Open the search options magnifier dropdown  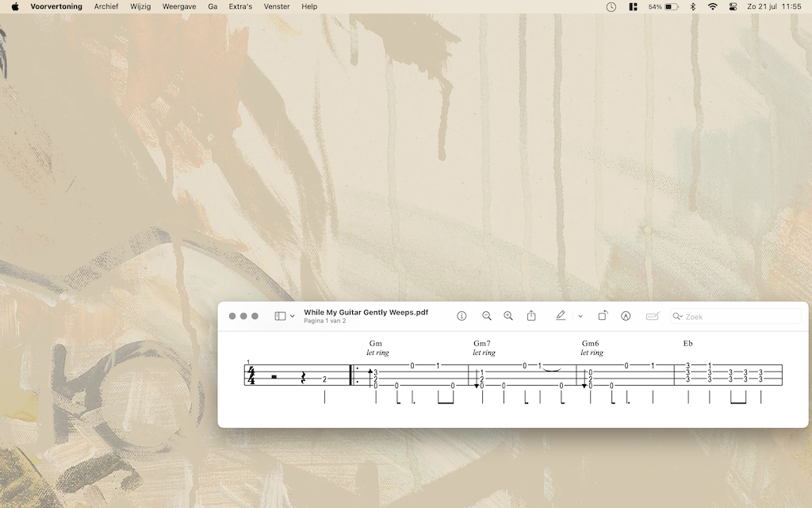click(677, 316)
